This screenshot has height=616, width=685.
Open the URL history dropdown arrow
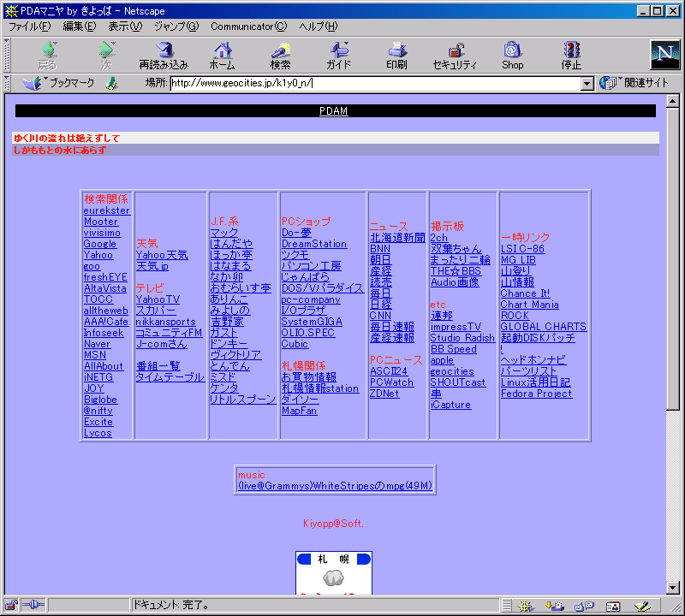tap(587, 83)
